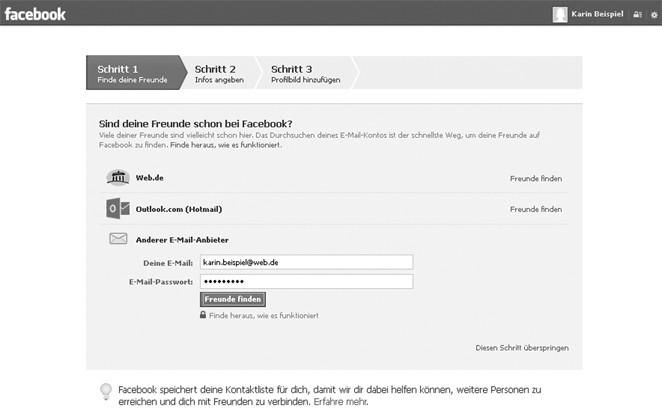This screenshot has width=662, height=411.
Task: Click Freunde finden link for Outlook.com
Action: tap(536, 209)
